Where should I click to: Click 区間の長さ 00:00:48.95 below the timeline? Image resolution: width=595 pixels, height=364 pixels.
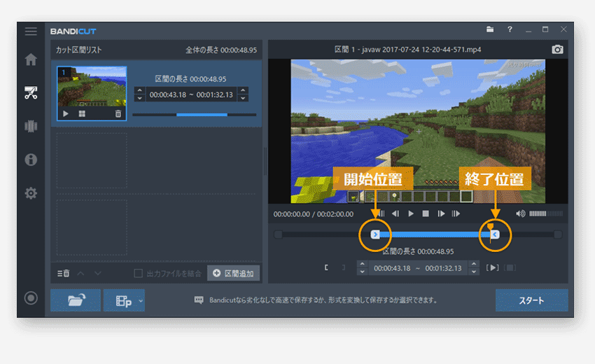coord(418,251)
